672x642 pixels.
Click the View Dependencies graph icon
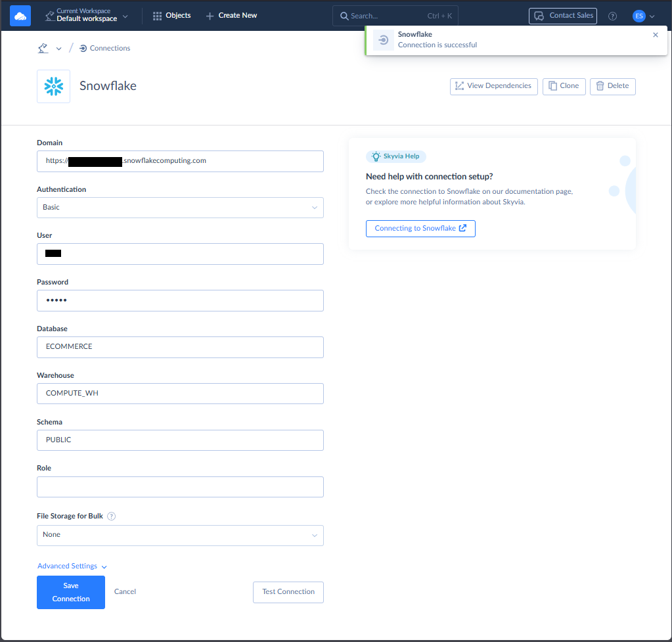pos(459,86)
